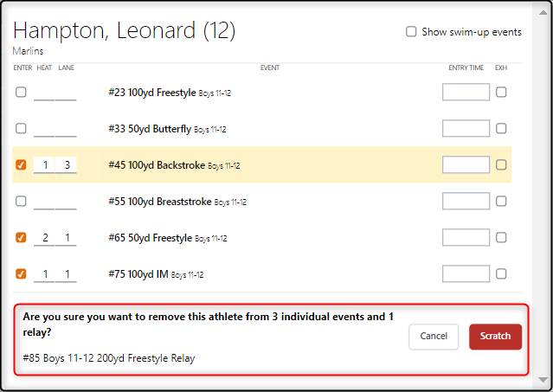The image size is (553, 392).
Task: Click the Marlins team name
Action: point(28,51)
